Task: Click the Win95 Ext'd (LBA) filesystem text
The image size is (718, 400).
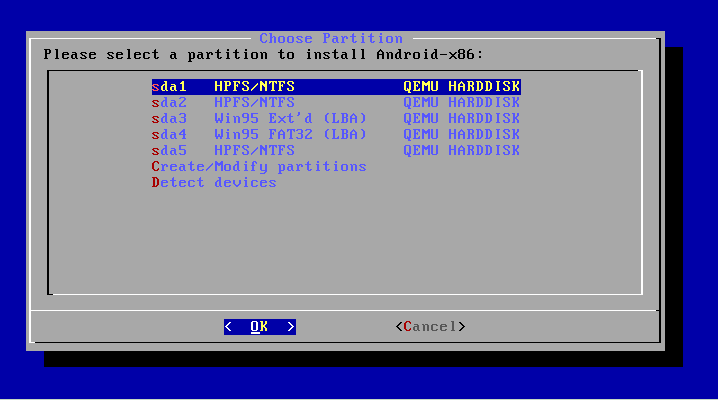Action: pyautogui.click(x=290, y=119)
